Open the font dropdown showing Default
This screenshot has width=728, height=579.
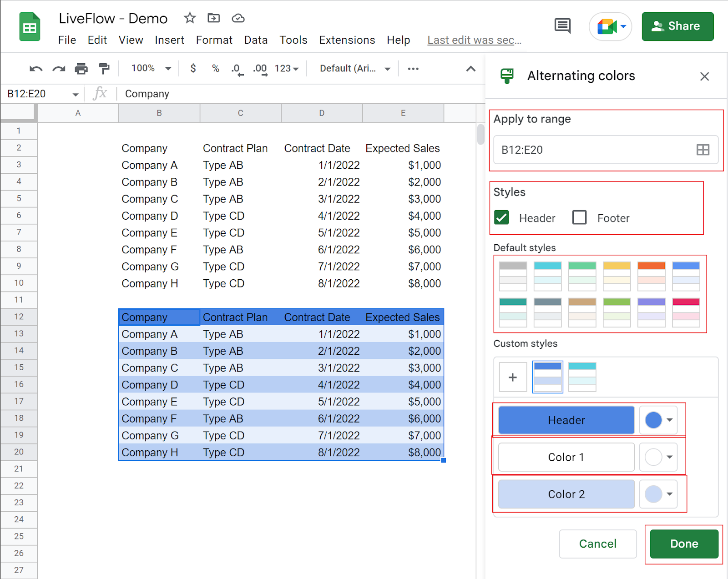tap(353, 68)
